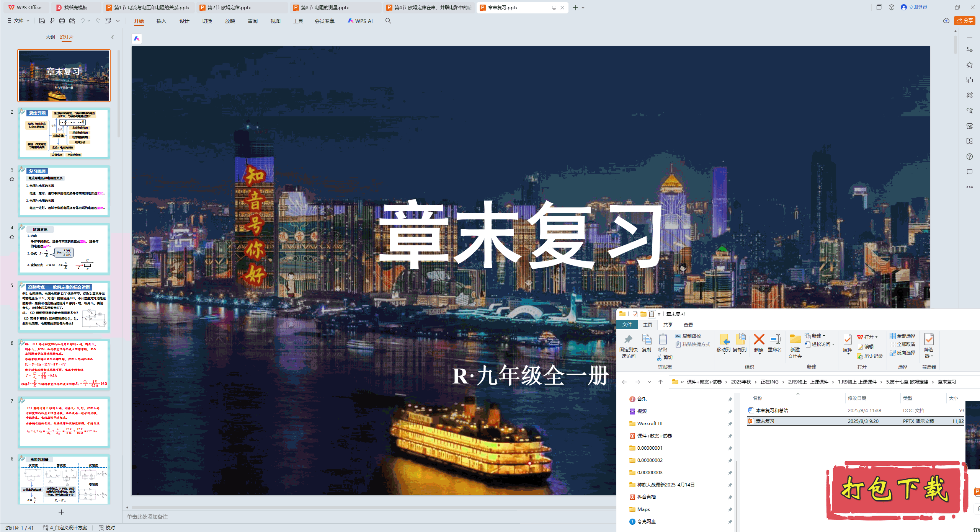Click the export-to-PDF icon beside Save

(52, 21)
